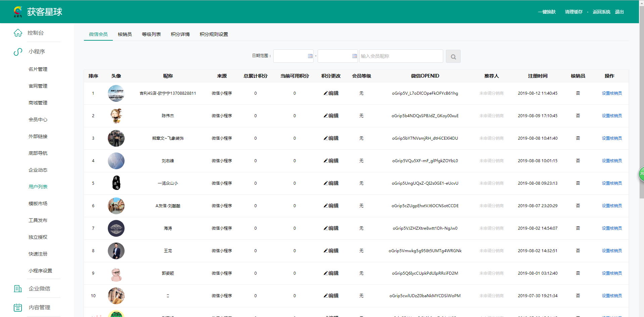Screen dimensions: 644x317
Task: Open 会员中心 in the sidebar
Action: [x=38, y=120]
